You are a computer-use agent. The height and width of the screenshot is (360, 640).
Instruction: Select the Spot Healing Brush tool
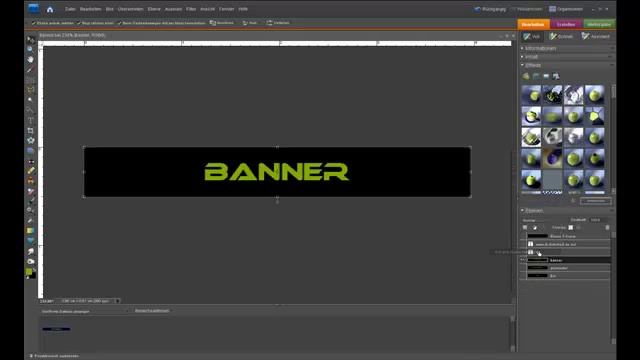31,171
